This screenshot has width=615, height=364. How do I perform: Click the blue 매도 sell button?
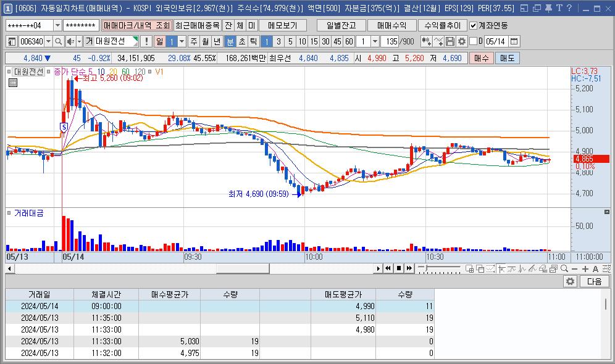507,58
